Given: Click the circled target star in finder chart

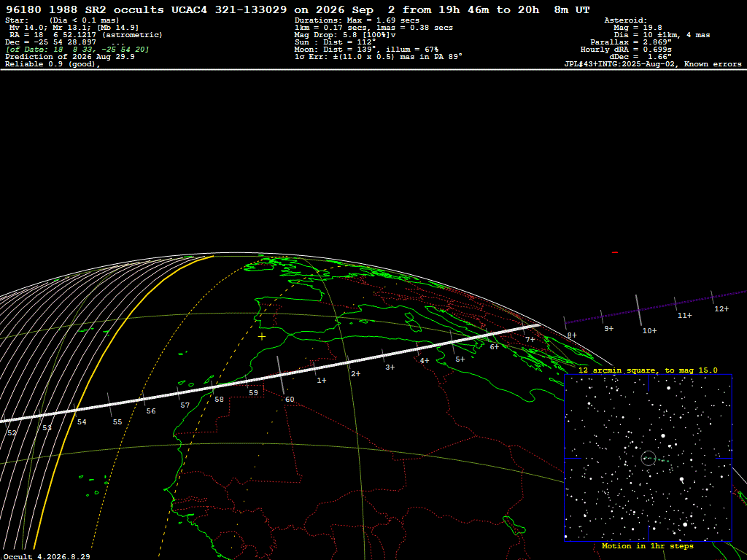Looking at the screenshot, I should click(649, 458).
